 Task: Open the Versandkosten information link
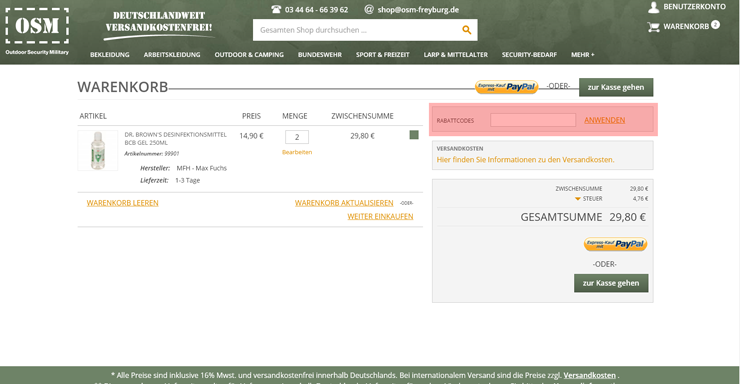pyautogui.click(x=525, y=160)
